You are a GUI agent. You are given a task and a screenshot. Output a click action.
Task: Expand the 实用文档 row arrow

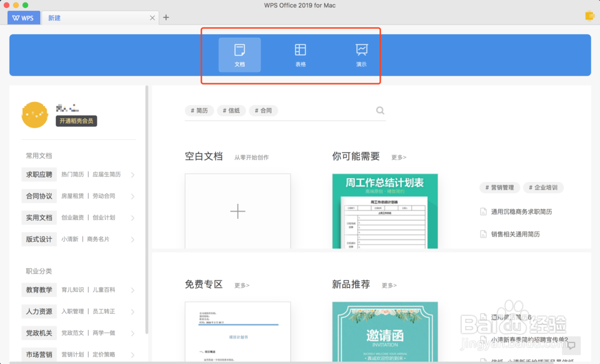tap(133, 218)
